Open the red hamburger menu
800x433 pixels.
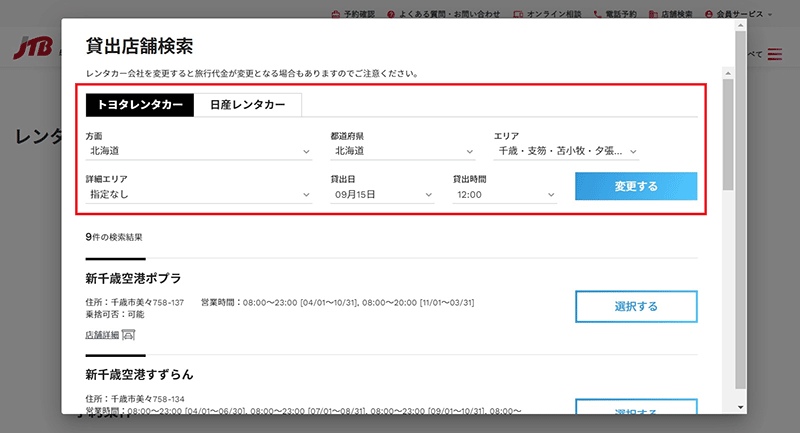click(776, 53)
